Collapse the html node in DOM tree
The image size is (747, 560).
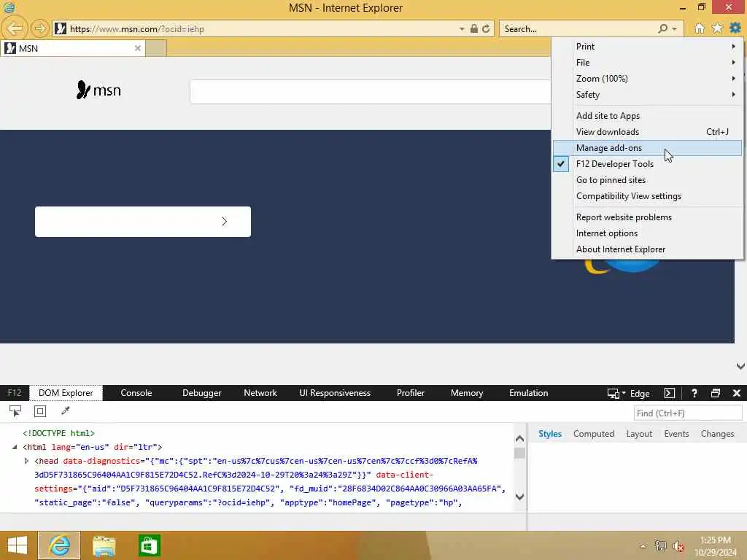click(15, 447)
